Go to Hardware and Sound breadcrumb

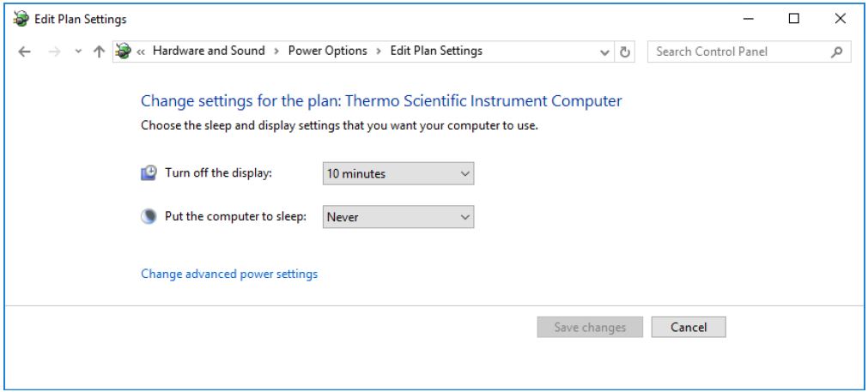[x=209, y=51]
